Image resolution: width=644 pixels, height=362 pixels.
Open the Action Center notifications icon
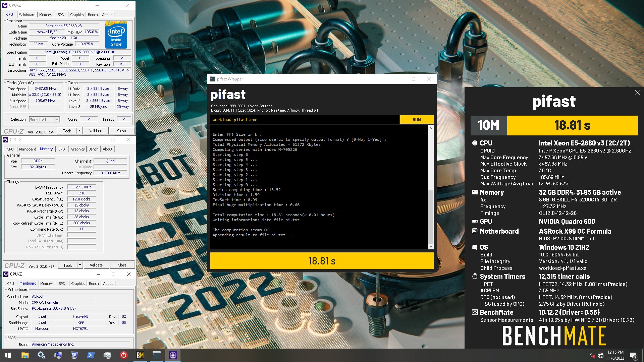(633, 356)
